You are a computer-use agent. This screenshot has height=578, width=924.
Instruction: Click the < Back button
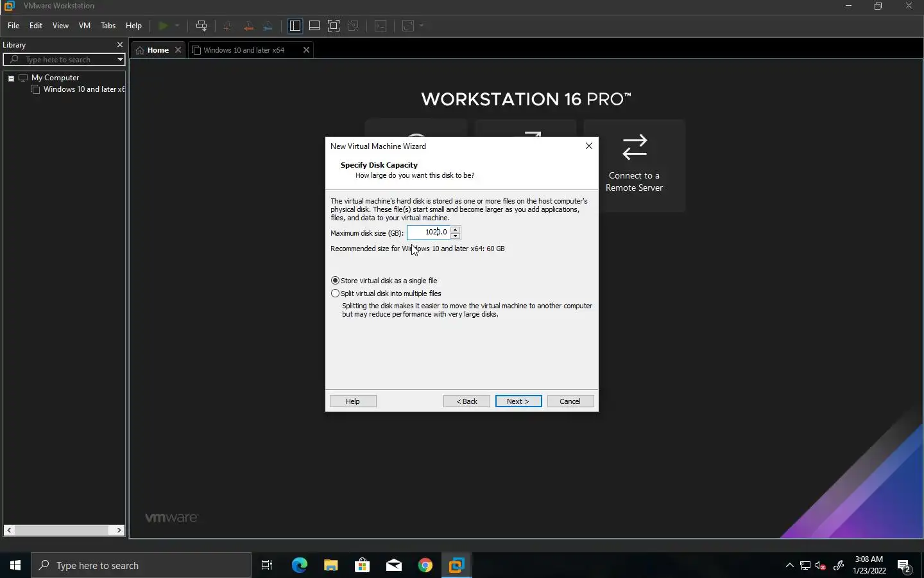(x=466, y=401)
